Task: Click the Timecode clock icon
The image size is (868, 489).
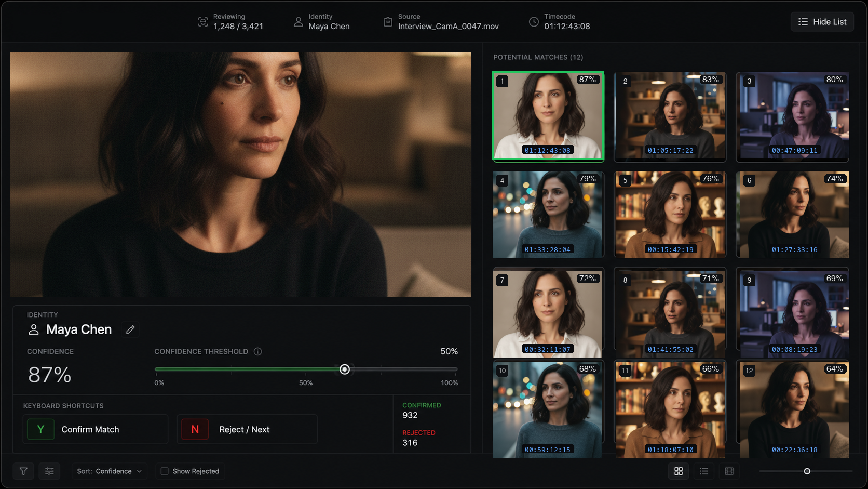Action: [x=534, y=22]
